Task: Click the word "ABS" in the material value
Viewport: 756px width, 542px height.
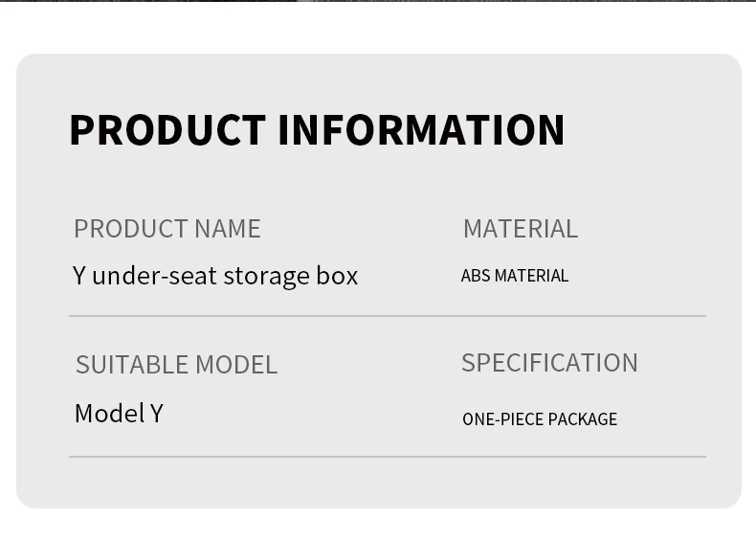Action: coord(476,276)
